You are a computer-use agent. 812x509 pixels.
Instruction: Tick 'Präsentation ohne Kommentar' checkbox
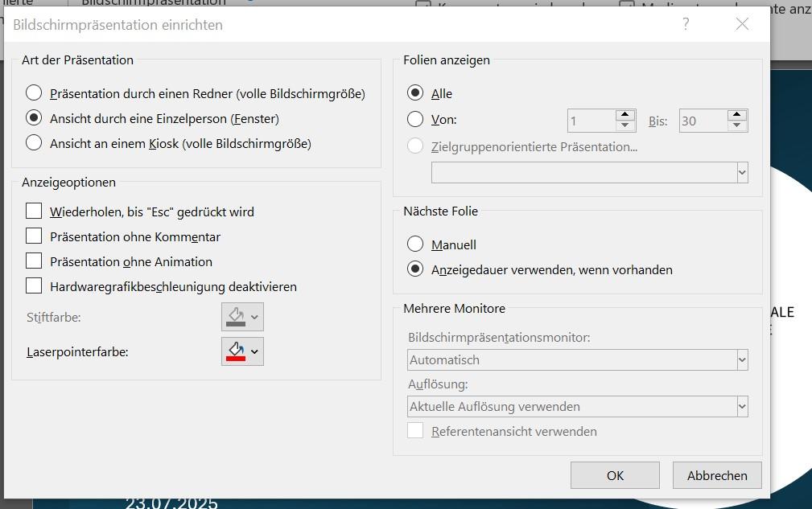pyautogui.click(x=34, y=236)
